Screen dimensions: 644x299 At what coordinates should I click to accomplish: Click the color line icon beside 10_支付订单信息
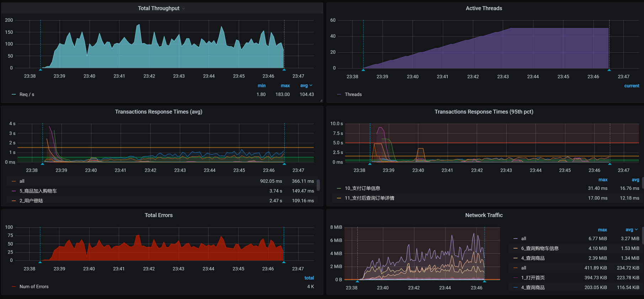(339, 188)
